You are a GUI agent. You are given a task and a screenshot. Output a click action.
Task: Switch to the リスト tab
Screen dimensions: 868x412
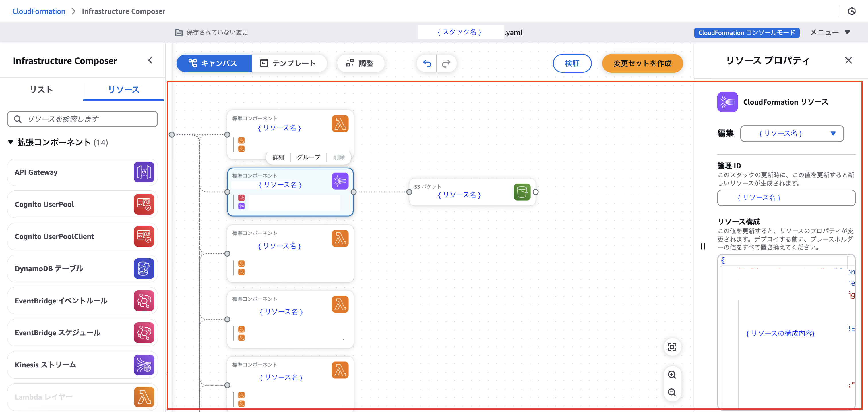(41, 90)
